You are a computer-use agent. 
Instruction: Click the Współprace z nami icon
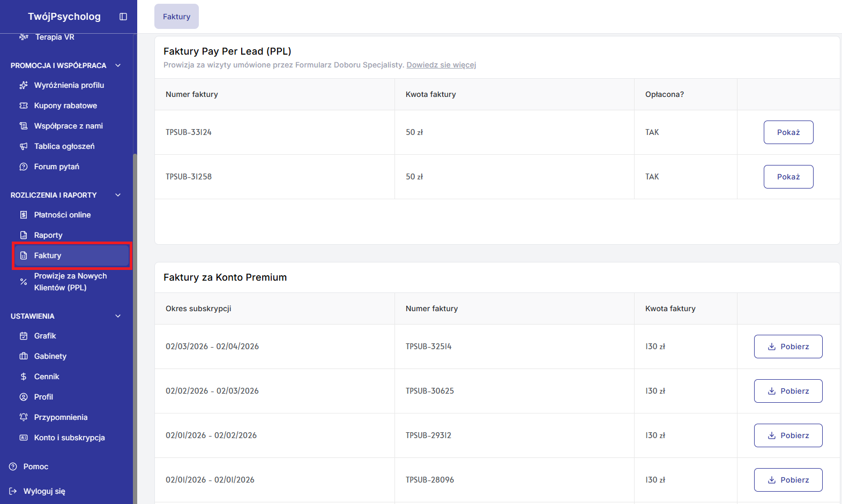click(24, 126)
